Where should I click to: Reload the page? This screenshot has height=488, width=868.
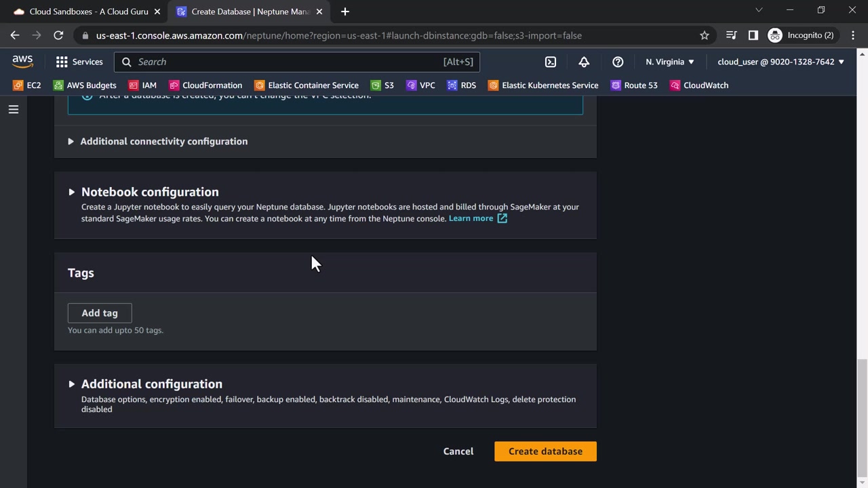[x=58, y=35]
